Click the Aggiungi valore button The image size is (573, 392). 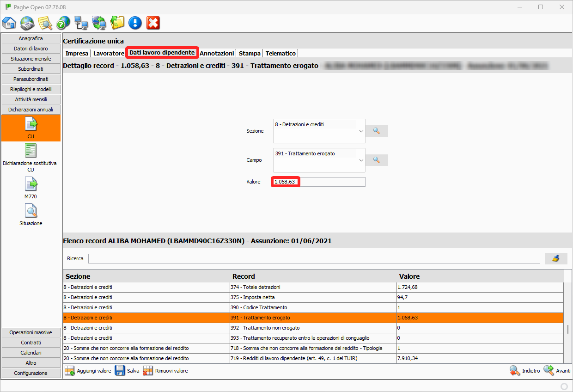coord(88,371)
